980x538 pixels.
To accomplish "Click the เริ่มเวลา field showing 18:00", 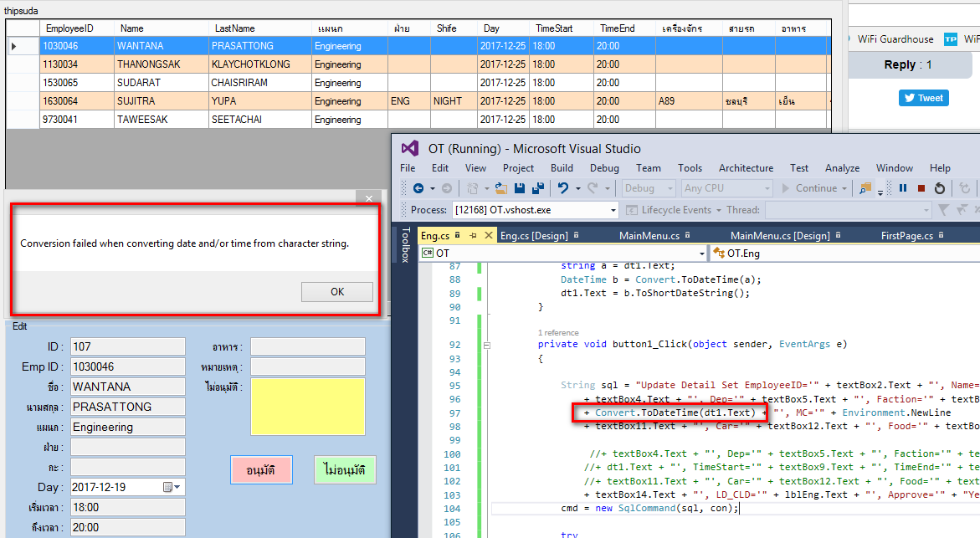I will [128, 507].
